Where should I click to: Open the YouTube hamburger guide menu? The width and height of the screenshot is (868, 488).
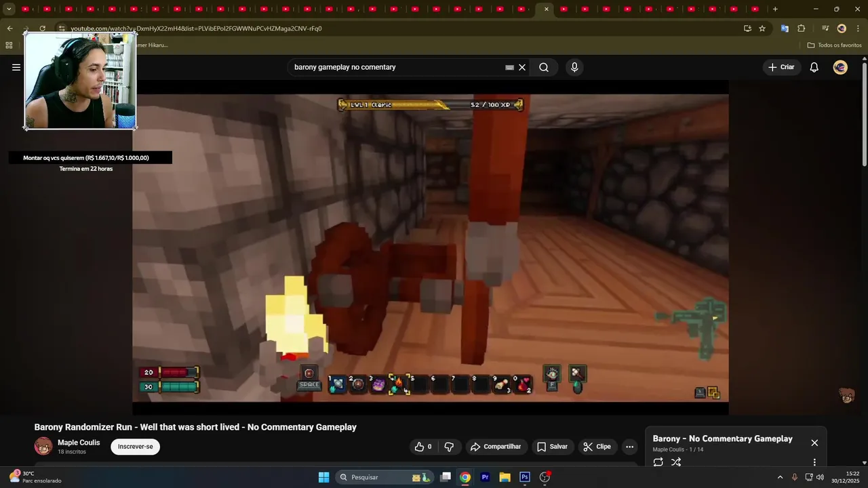pyautogui.click(x=16, y=67)
